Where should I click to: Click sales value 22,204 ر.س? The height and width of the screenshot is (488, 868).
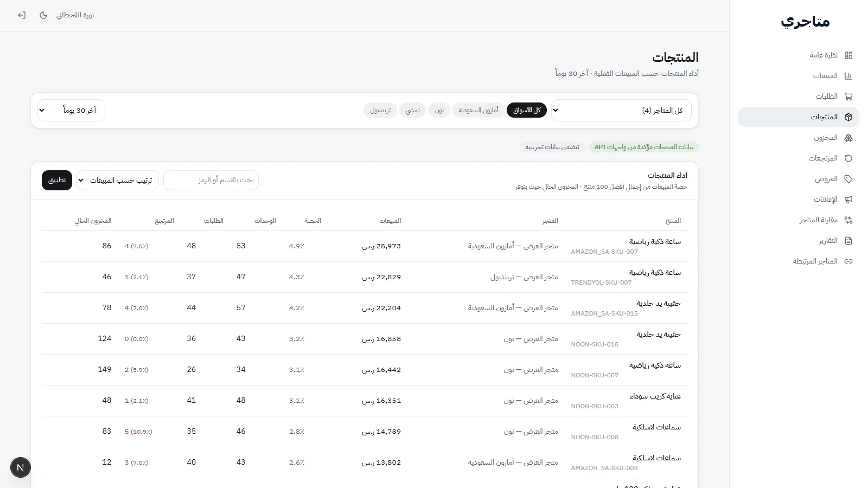381,308
